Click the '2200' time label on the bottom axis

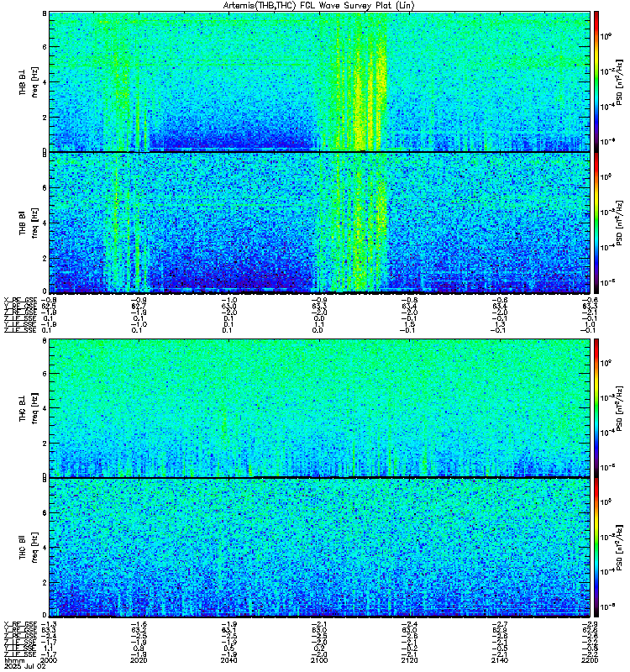coord(590,660)
